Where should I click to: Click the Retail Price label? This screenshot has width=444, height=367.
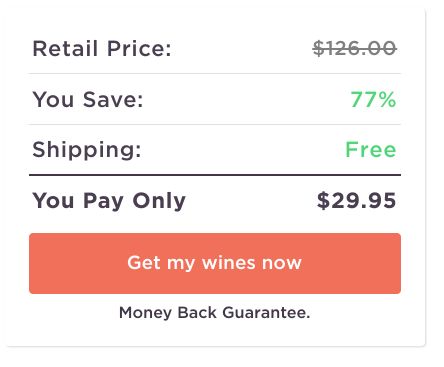102,49
